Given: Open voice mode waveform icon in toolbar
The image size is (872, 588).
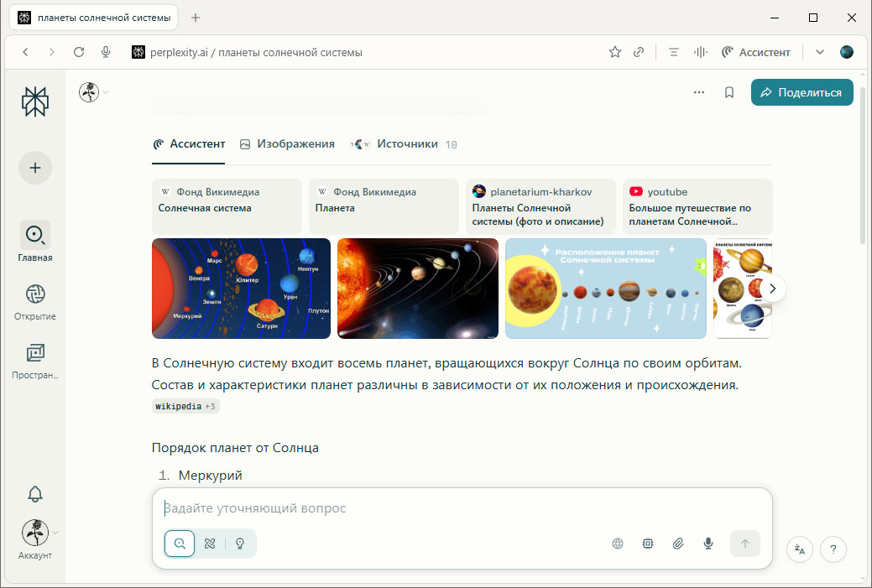Looking at the screenshot, I should 699,52.
